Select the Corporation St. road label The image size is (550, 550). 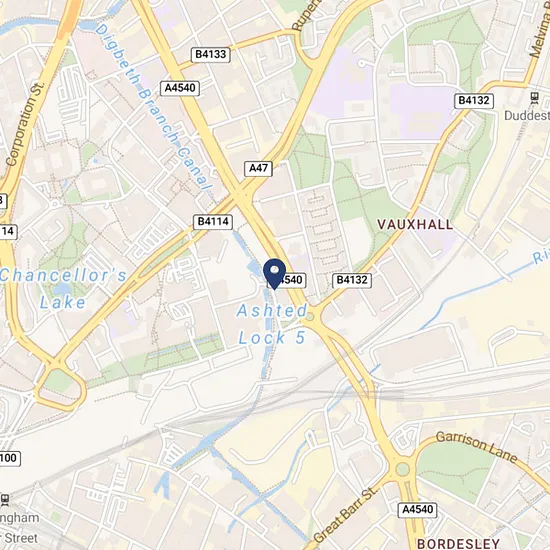point(25,123)
